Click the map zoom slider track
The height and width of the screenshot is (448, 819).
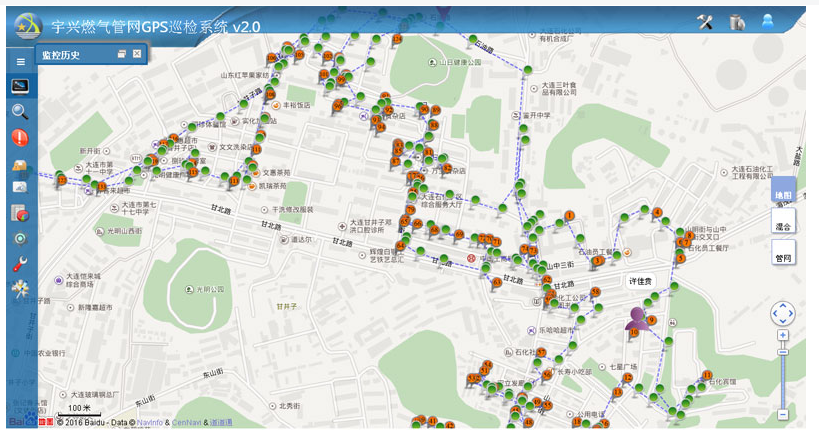[783, 380]
